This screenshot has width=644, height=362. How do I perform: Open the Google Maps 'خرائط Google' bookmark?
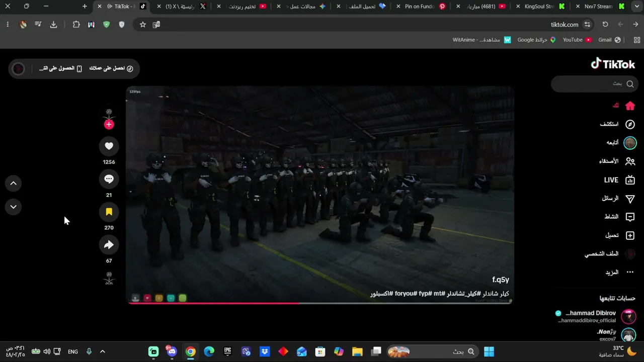tap(536, 40)
